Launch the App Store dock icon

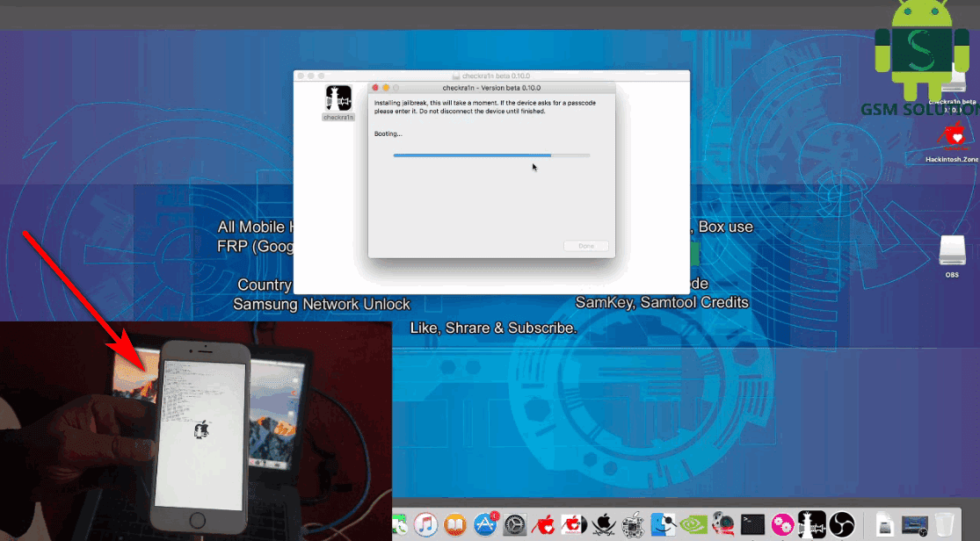[x=485, y=525]
